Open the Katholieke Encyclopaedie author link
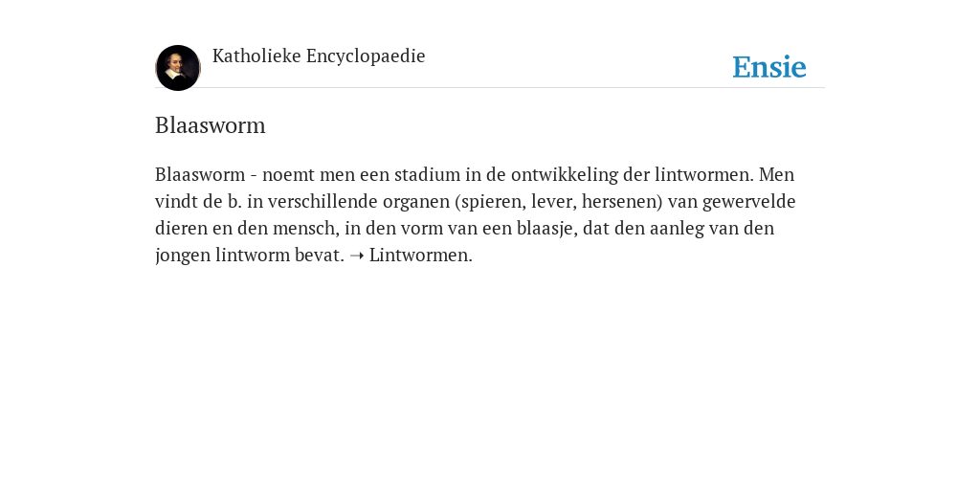This screenshot has width=980, height=490. [x=319, y=56]
